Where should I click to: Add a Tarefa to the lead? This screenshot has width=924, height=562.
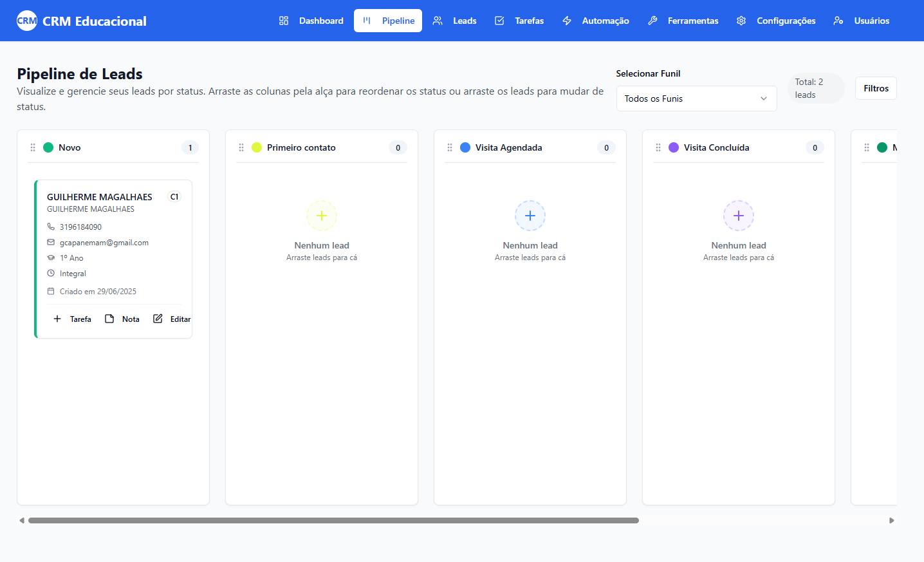72,319
